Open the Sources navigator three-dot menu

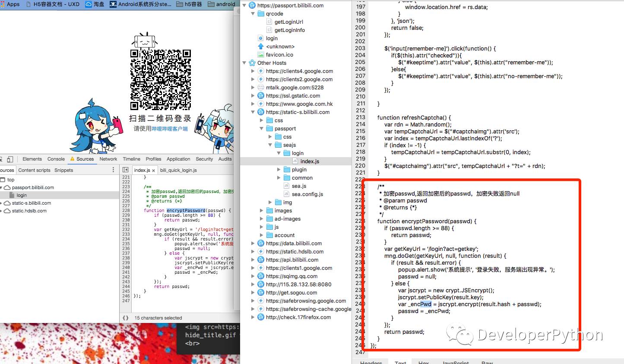tap(114, 170)
